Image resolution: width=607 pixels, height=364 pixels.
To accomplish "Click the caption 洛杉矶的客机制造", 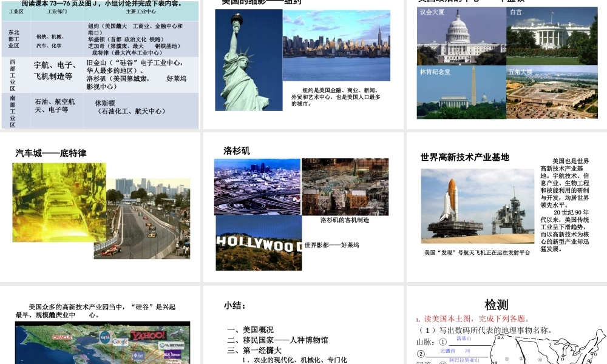I will click(345, 220).
